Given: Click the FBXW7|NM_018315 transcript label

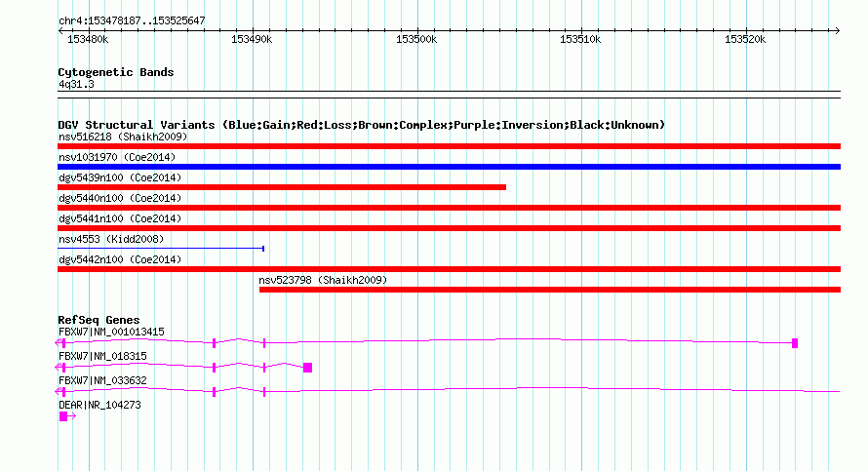Looking at the screenshot, I should tap(102, 357).
